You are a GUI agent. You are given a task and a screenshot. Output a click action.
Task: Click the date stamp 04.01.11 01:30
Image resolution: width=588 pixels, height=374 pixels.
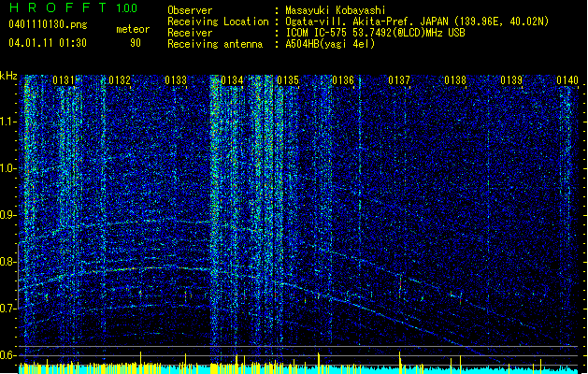coord(48,43)
